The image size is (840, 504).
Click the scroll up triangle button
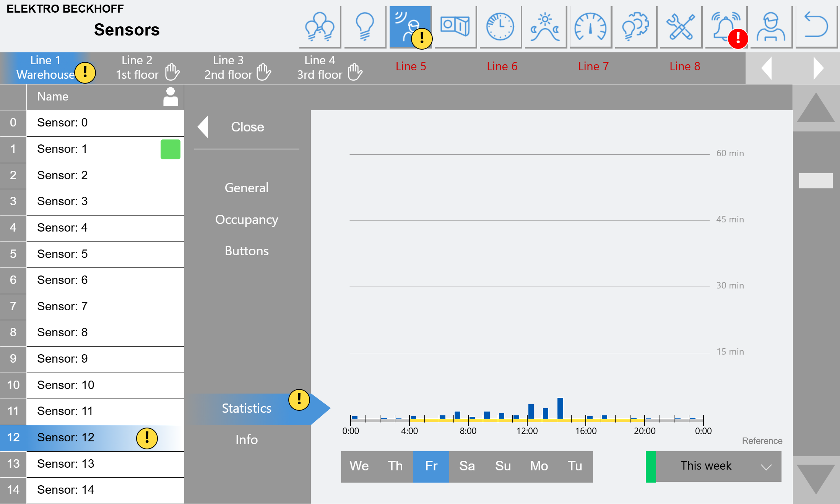pyautogui.click(x=816, y=108)
